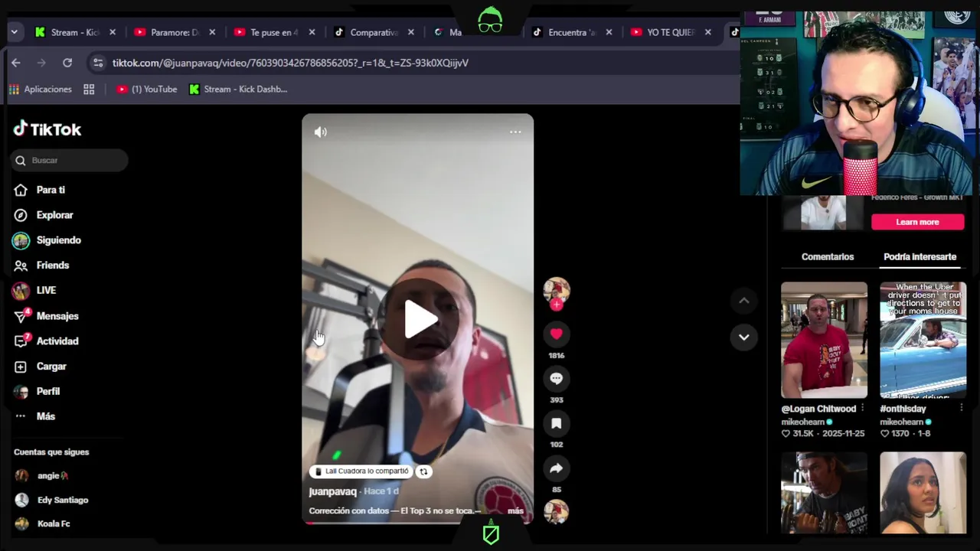Play the paused TikTok video
980x551 pixels.
pos(419,319)
